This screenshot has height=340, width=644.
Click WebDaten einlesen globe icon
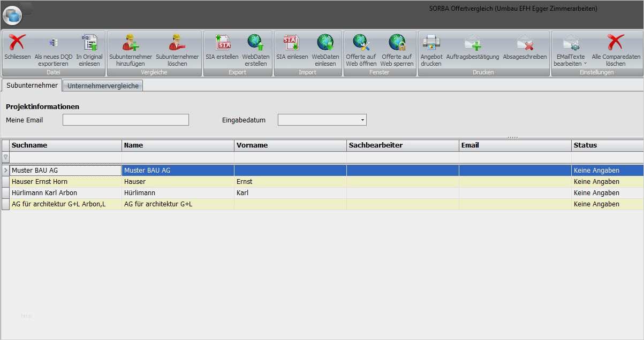click(x=325, y=42)
